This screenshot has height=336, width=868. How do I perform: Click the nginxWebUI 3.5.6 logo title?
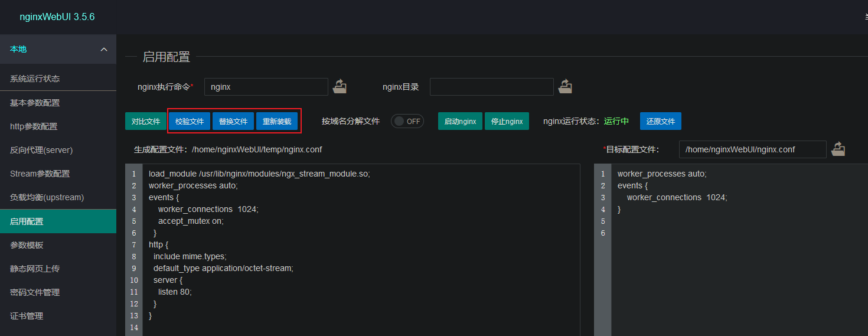(x=57, y=17)
